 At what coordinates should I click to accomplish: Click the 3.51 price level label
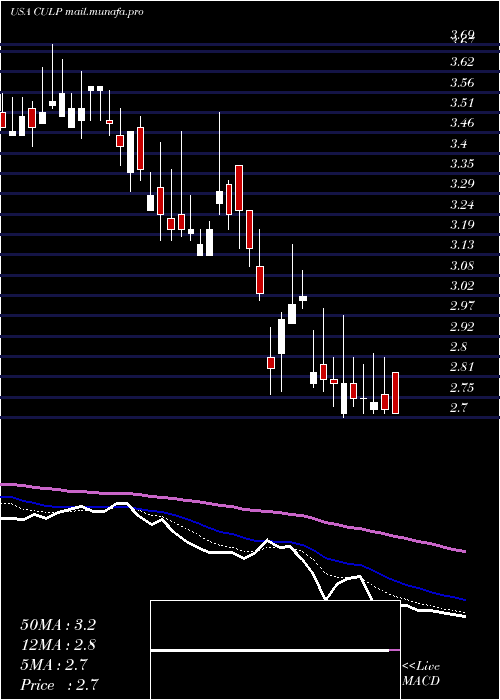(x=462, y=103)
